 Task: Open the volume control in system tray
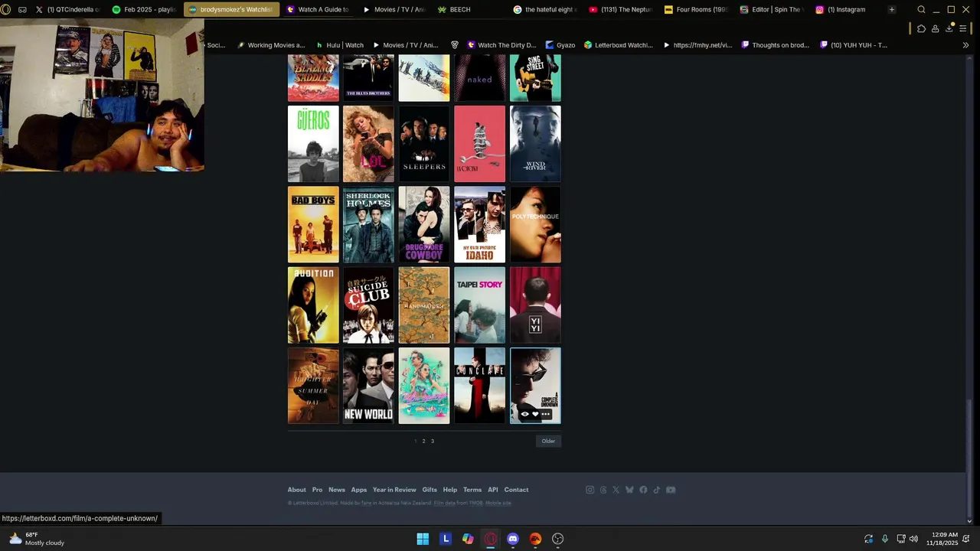tap(913, 539)
